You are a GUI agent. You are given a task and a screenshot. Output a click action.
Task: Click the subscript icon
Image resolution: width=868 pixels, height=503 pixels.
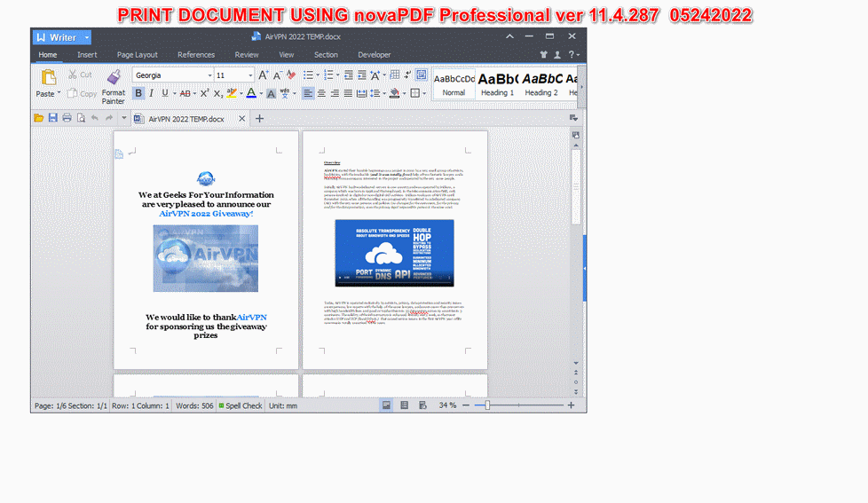(x=218, y=93)
